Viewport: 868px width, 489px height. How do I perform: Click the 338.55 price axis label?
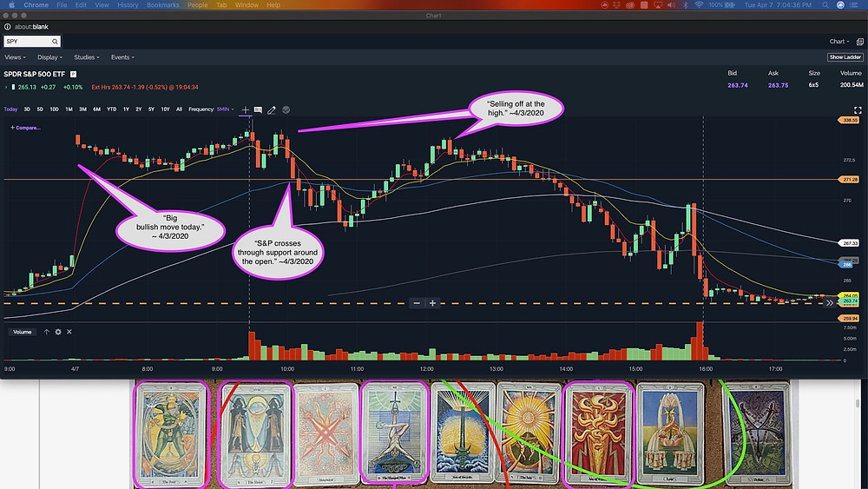(850, 120)
